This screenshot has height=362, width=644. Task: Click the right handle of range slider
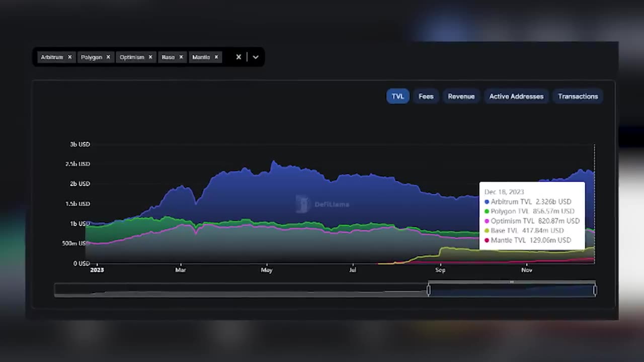[x=595, y=290]
